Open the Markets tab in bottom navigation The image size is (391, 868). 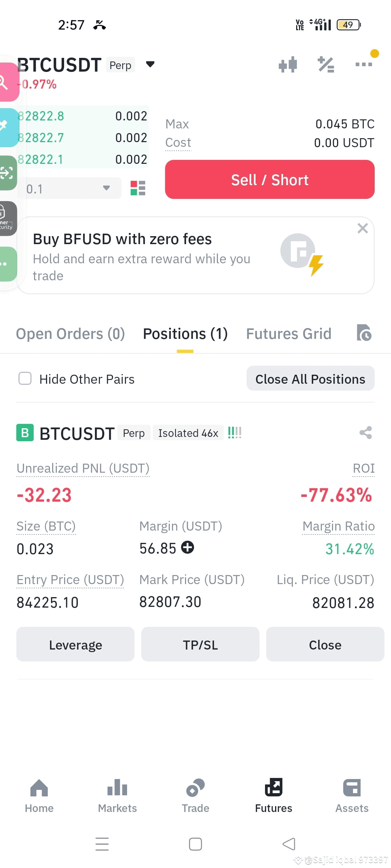(117, 796)
